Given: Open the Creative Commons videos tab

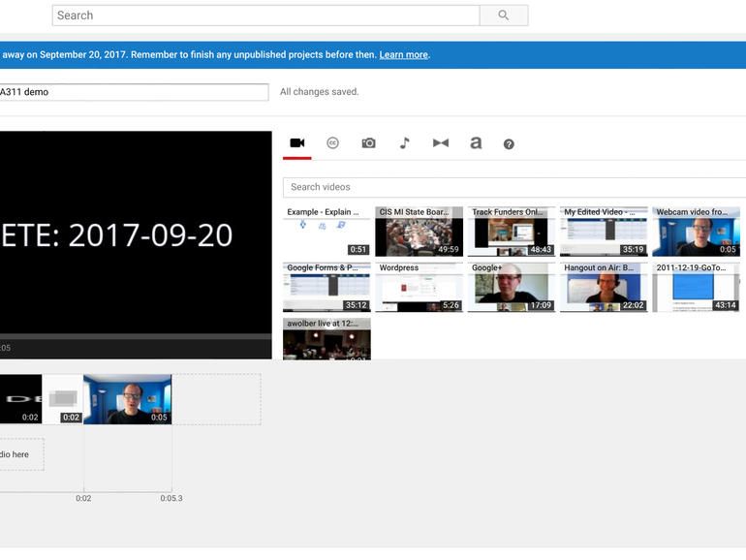Looking at the screenshot, I should coord(332,143).
